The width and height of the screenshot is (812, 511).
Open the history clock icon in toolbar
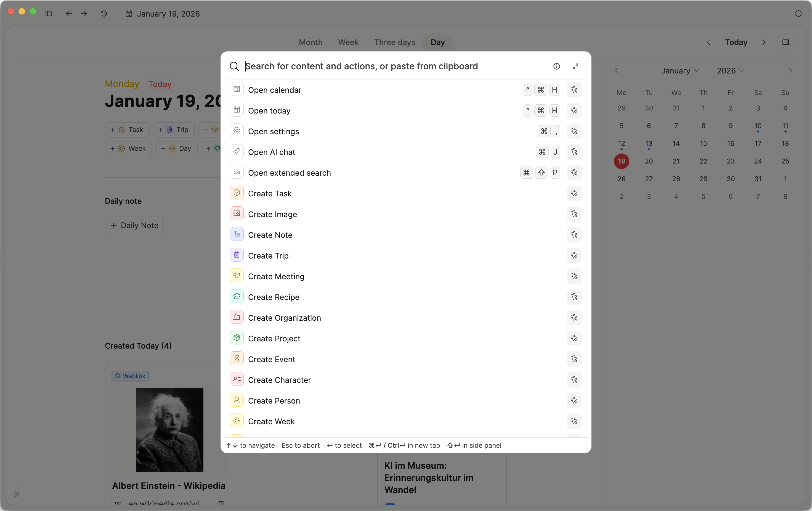[x=104, y=14]
